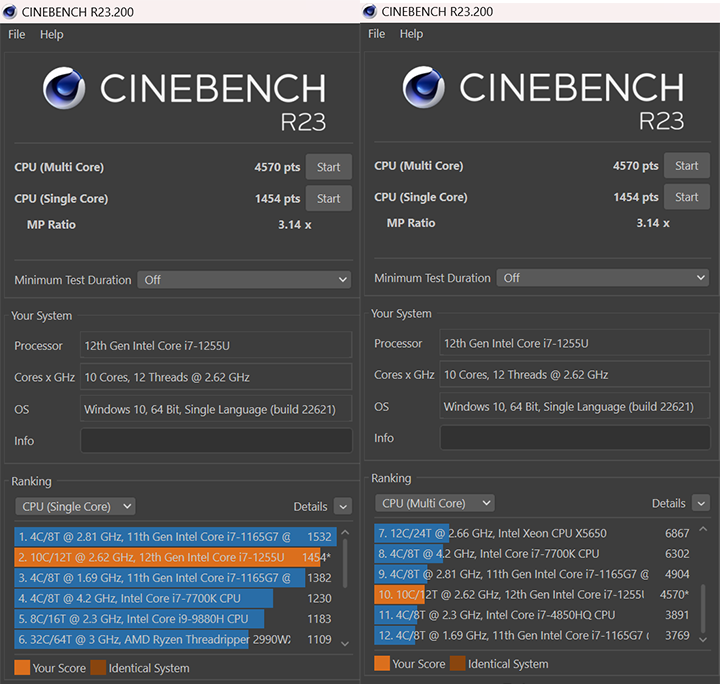Image resolution: width=720 pixels, height=684 pixels.
Task: Click the orange Your Score swatch in left window
Action: pos(22,668)
